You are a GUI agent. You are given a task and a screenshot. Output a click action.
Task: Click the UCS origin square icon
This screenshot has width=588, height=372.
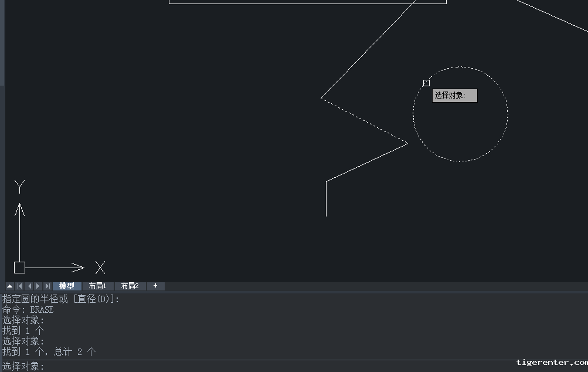coord(19,268)
